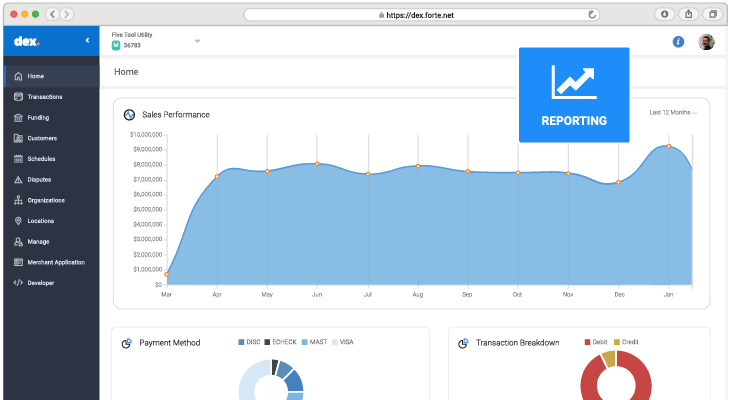Reload the page with refresh icon
This screenshot has width=731, height=400.
pyautogui.click(x=592, y=14)
